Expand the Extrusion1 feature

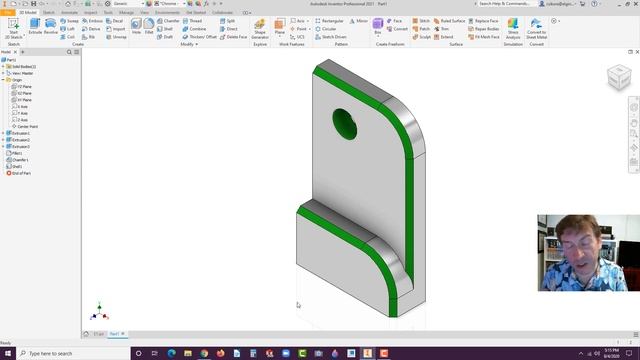tap(3, 133)
